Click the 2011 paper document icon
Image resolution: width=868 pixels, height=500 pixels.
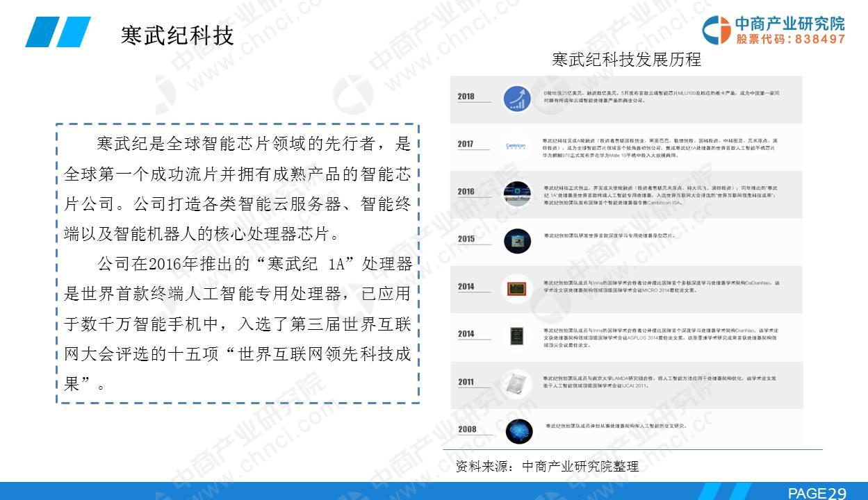[x=517, y=383]
